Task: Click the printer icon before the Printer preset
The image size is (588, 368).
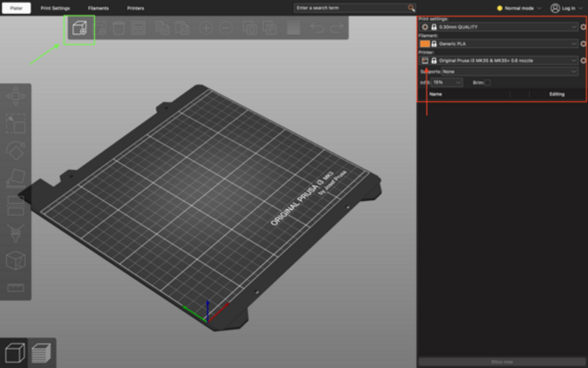Action: [425, 60]
